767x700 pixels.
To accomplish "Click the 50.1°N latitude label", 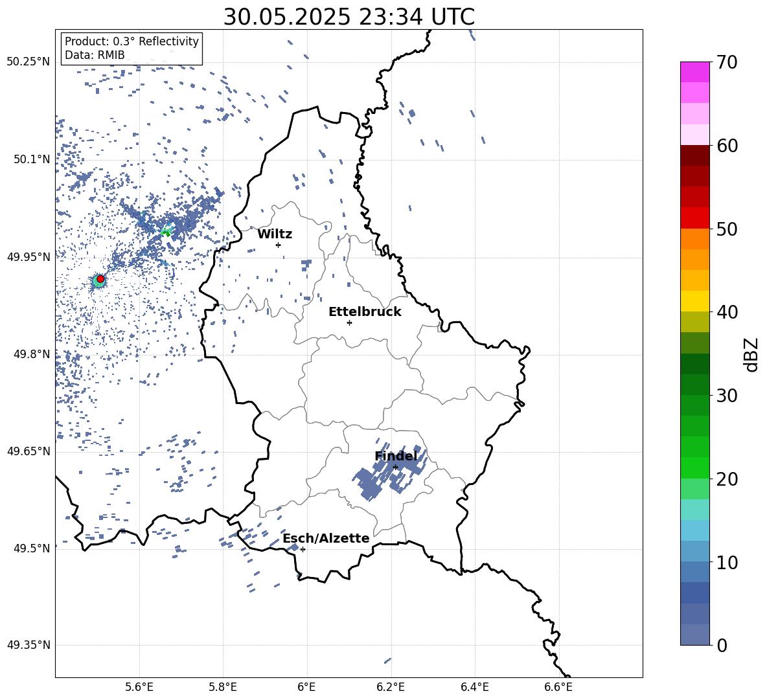I will click(31, 159).
